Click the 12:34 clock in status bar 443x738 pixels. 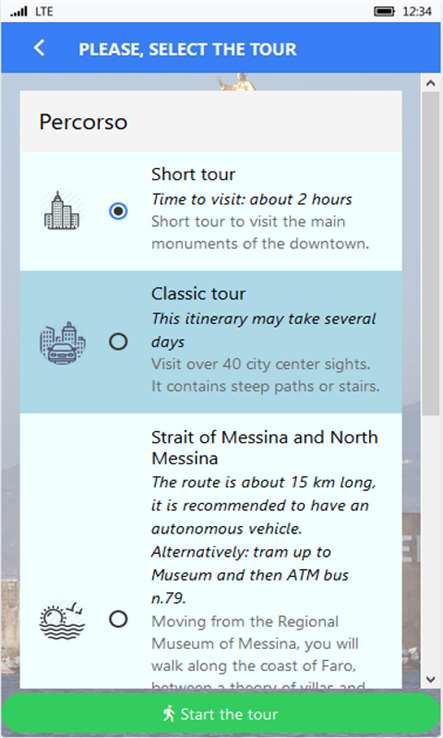[x=417, y=11]
